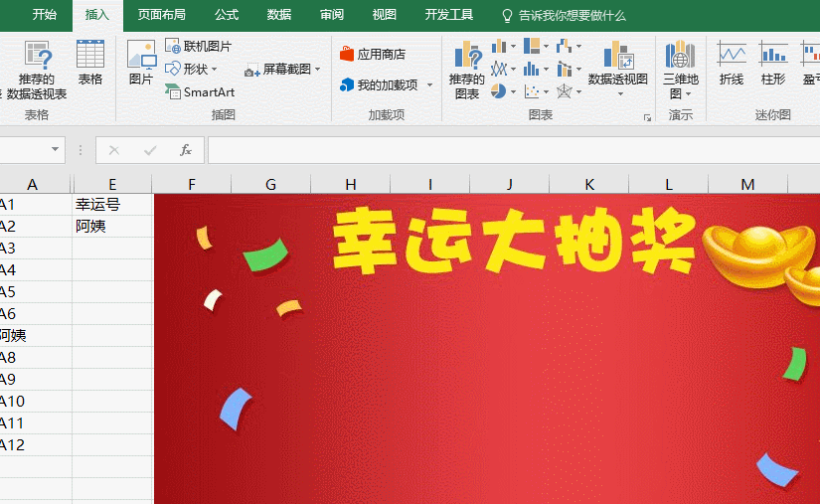Image resolution: width=820 pixels, height=504 pixels.
Task: Insert a radar or surface chart
Action: [x=564, y=91]
